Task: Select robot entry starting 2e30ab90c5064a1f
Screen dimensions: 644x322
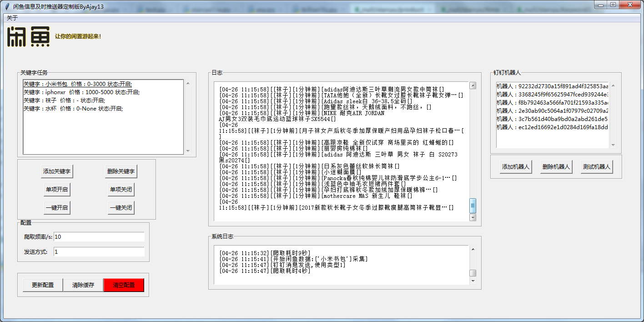Action: pos(553,111)
